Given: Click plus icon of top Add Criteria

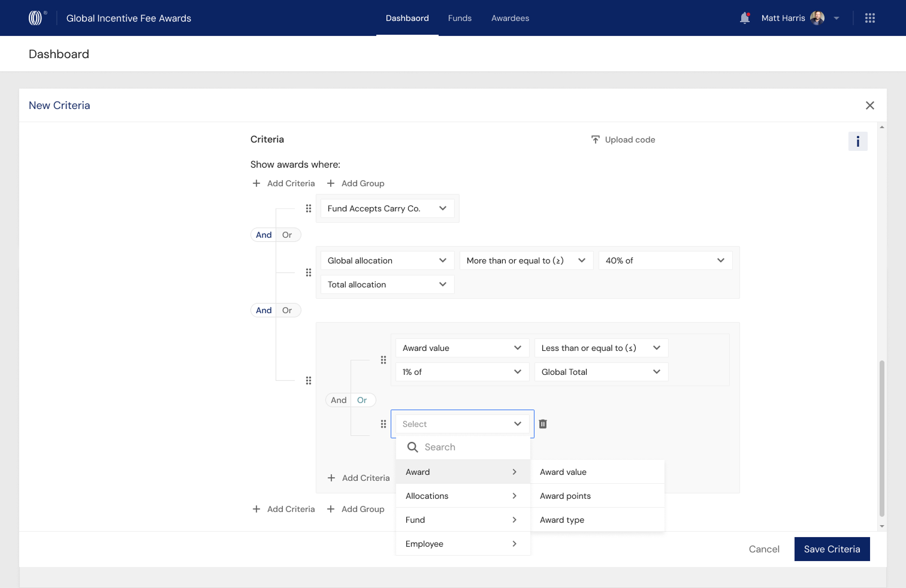Looking at the screenshot, I should 256,183.
